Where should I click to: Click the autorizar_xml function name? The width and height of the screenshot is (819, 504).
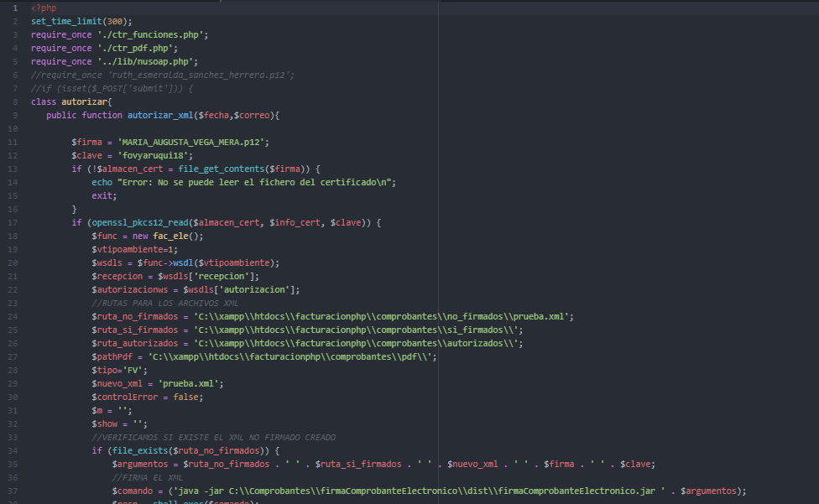point(159,115)
